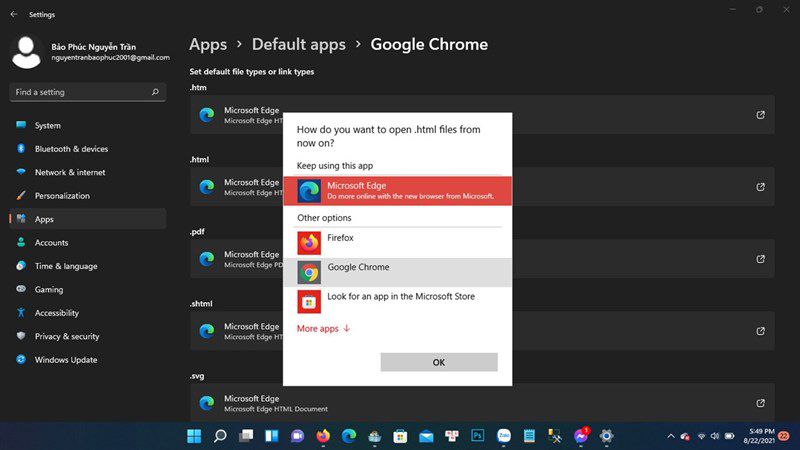The width and height of the screenshot is (800, 450).
Task: Open Photoshop from the taskbar
Action: [478, 436]
